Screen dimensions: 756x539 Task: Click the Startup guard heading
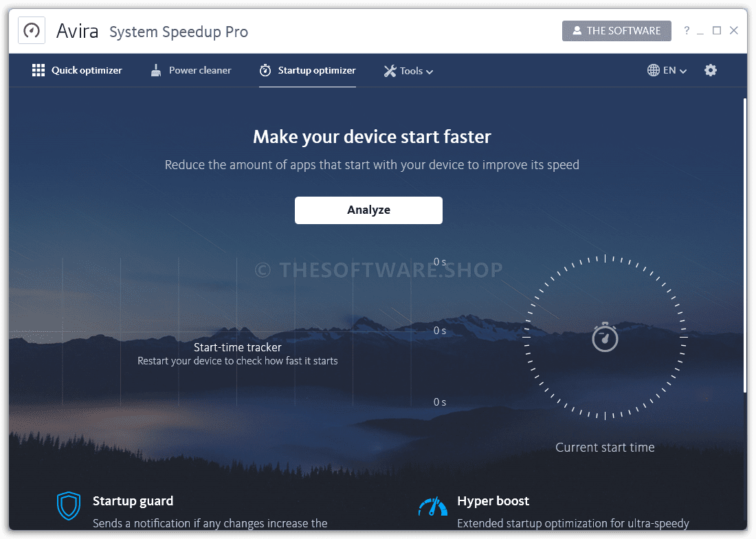pyautogui.click(x=133, y=501)
